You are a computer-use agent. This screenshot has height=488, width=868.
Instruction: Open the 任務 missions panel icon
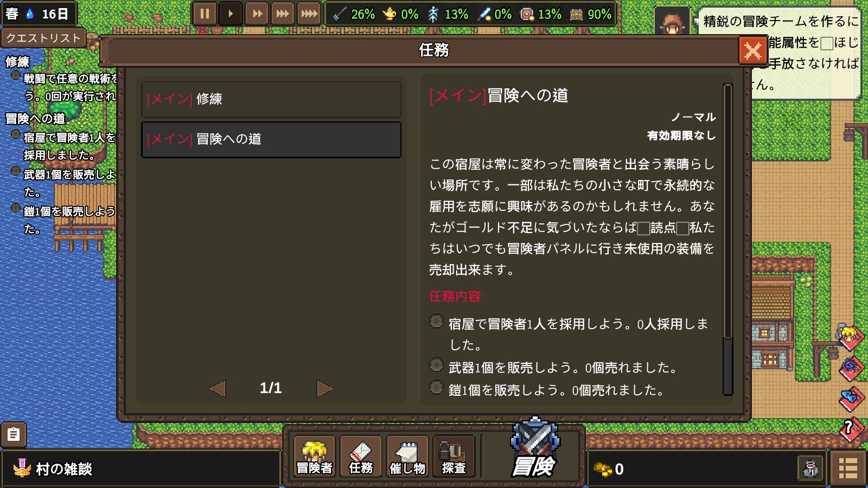tap(361, 457)
